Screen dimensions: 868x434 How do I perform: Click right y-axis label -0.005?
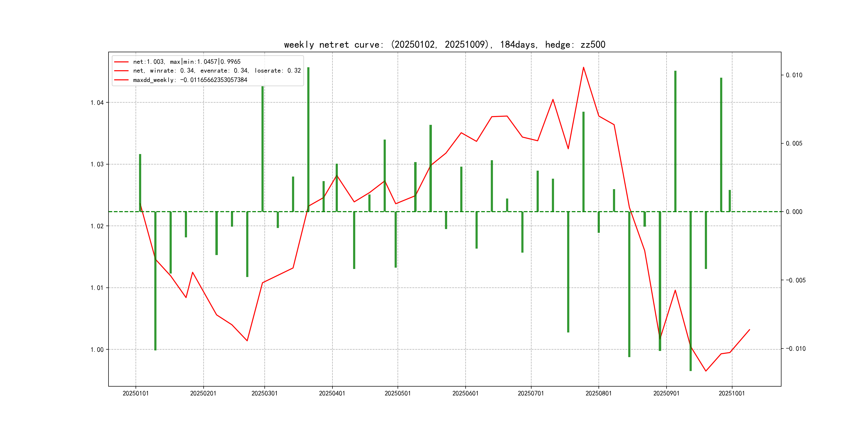coord(796,280)
